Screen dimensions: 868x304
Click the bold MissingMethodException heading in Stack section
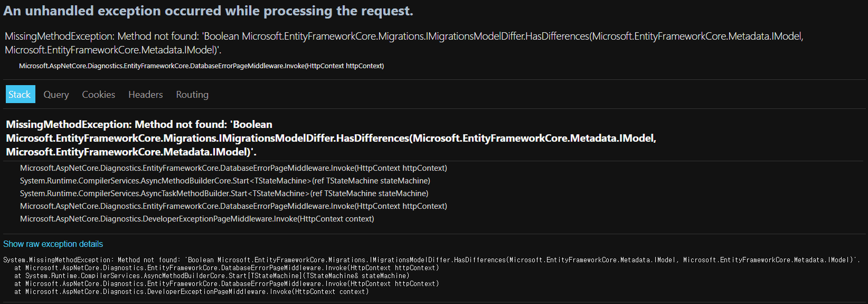(x=331, y=138)
